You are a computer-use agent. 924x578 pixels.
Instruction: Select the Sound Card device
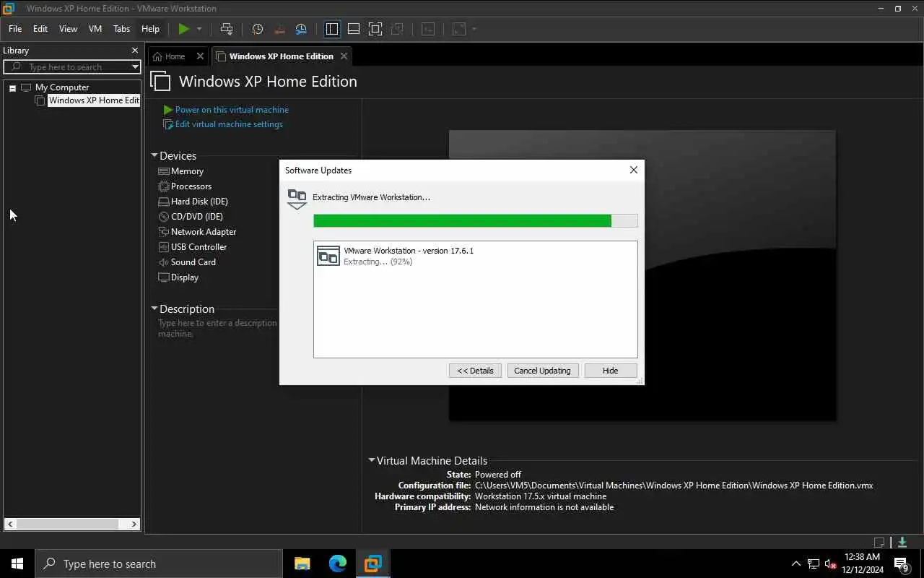(193, 262)
